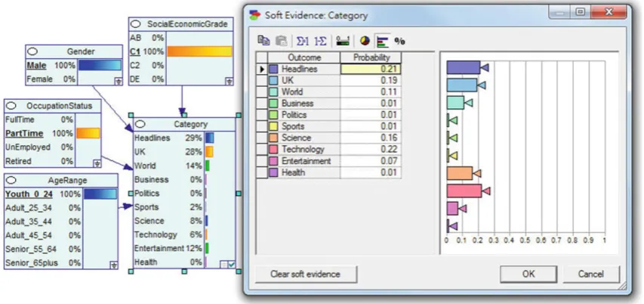
Task: Click Youth_0_24 state in AgeRange node
Action: click(x=30, y=194)
